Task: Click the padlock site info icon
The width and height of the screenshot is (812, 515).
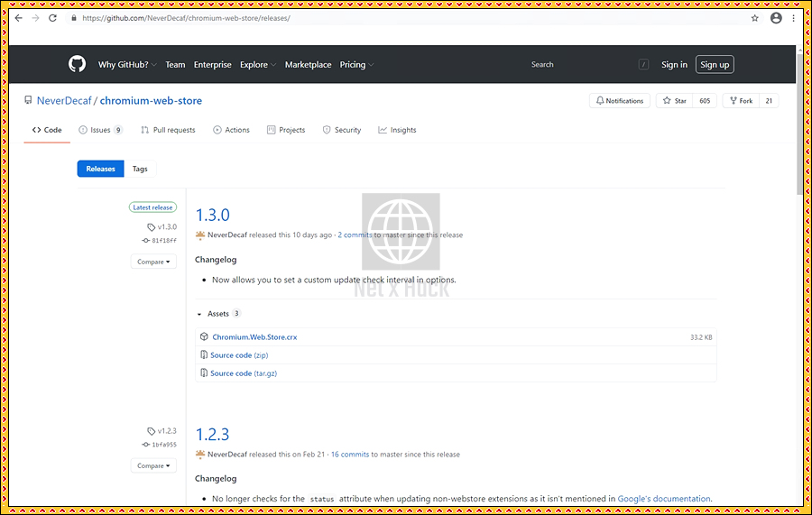Action: (x=74, y=18)
